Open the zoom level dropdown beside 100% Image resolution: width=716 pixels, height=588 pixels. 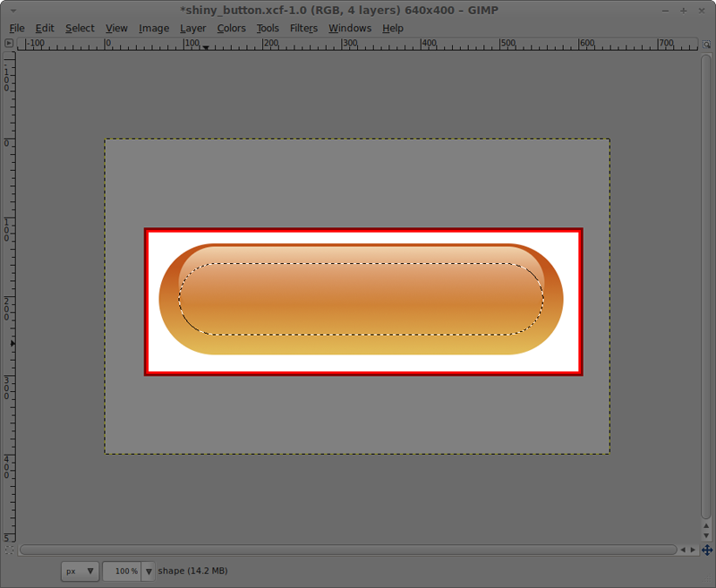pos(148,571)
